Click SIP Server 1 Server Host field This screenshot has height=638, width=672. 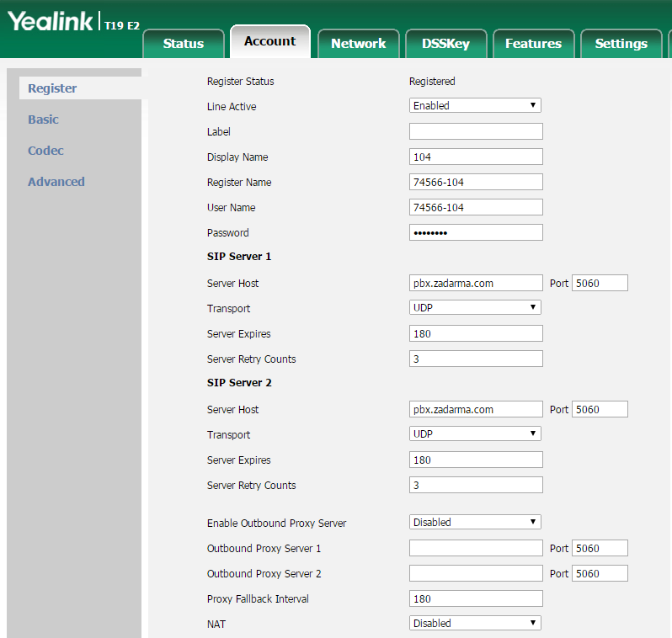pyautogui.click(x=476, y=283)
